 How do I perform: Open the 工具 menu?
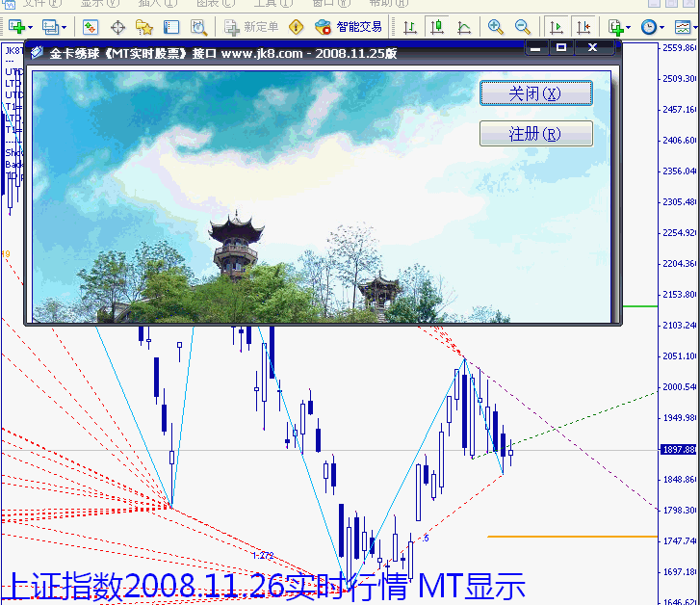265,3
